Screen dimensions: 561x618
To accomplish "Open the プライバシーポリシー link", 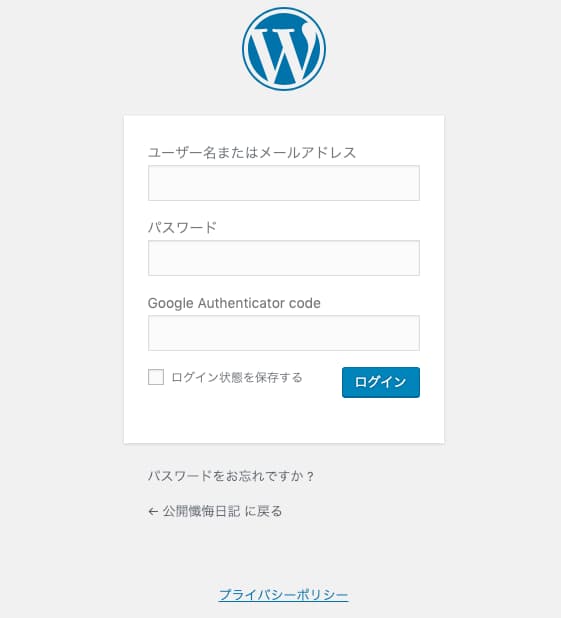I will (284, 595).
